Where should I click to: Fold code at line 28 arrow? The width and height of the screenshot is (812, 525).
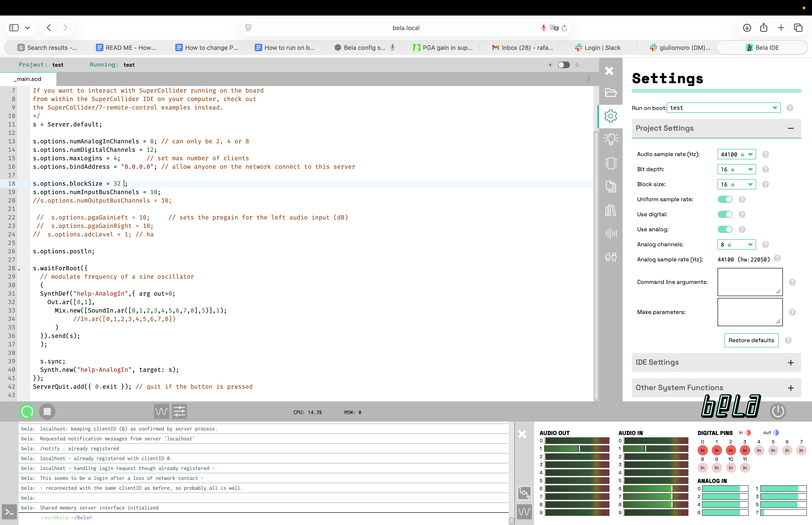[x=19, y=269]
